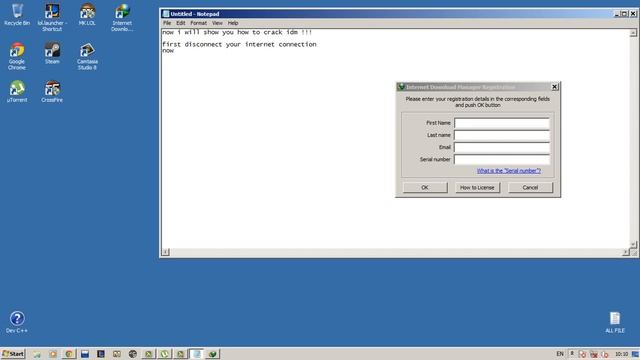
Task: Click the Notepad horizontal scrollbar left arrow
Action: coord(165,252)
